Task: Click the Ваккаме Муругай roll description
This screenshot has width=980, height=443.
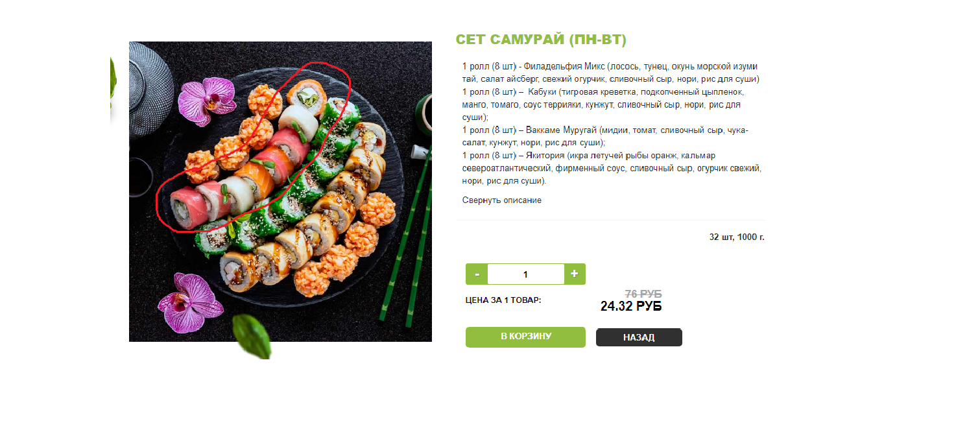Action: [x=605, y=136]
